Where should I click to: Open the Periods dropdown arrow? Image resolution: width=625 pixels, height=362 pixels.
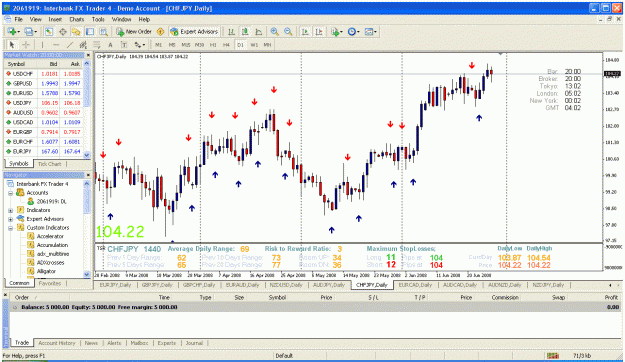tap(358, 32)
